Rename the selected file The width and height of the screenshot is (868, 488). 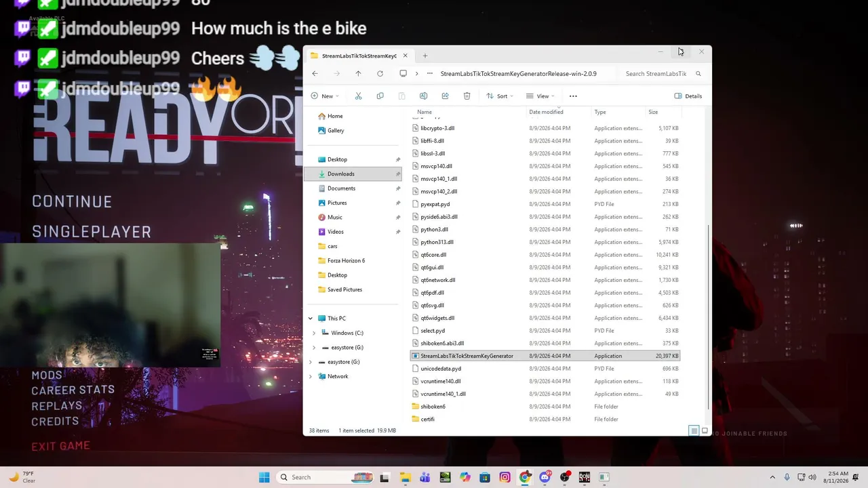(423, 96)
